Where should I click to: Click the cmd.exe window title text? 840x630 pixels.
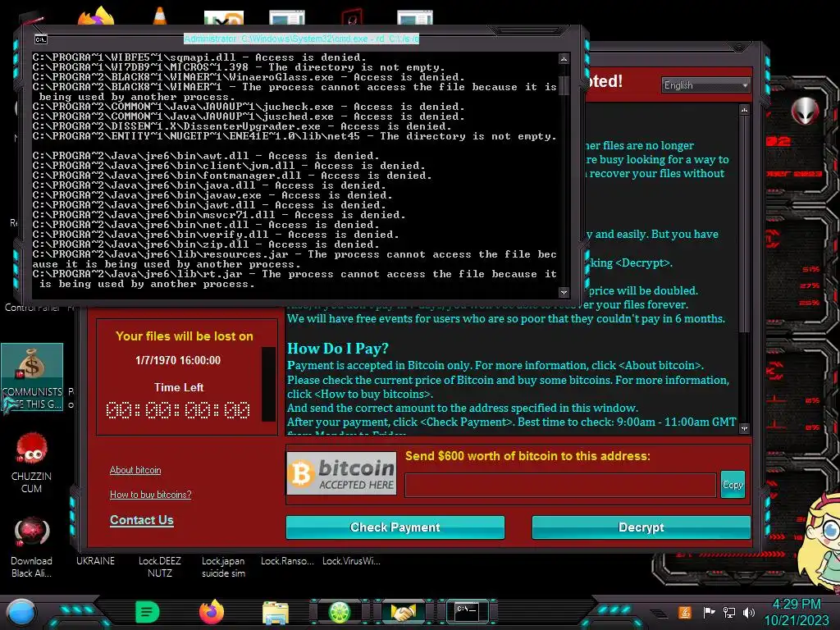coord(302,39)
